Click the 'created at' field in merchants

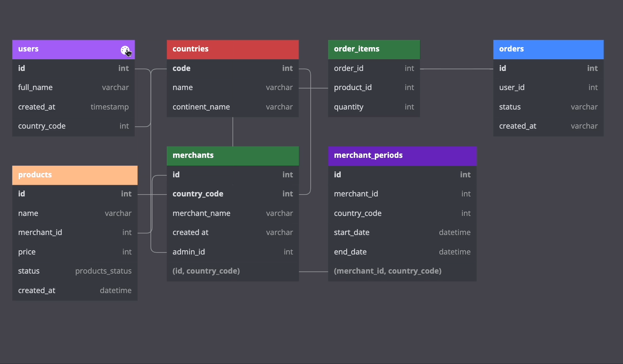[x=233, y=233]
